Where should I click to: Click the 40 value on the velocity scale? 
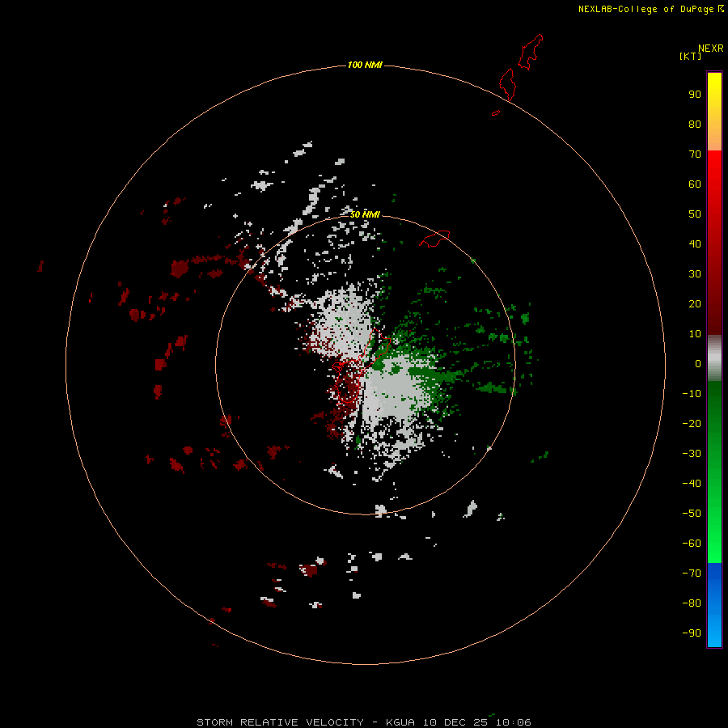[695, 243]
